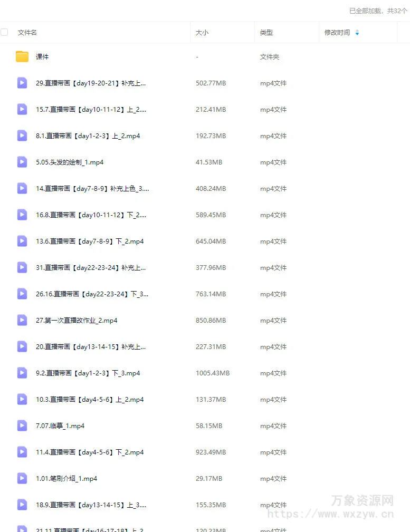This screenshot has width=410, height=532.
Task: Click video icon for 8.1.直播带画 day1-2-3 上_2.mp4
Action: pos(22,136)
